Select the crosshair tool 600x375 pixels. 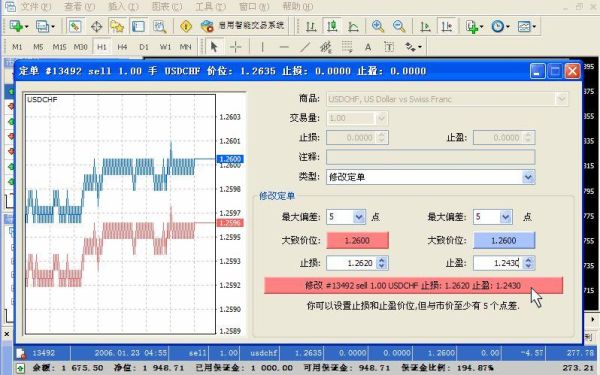pos(236,47)
